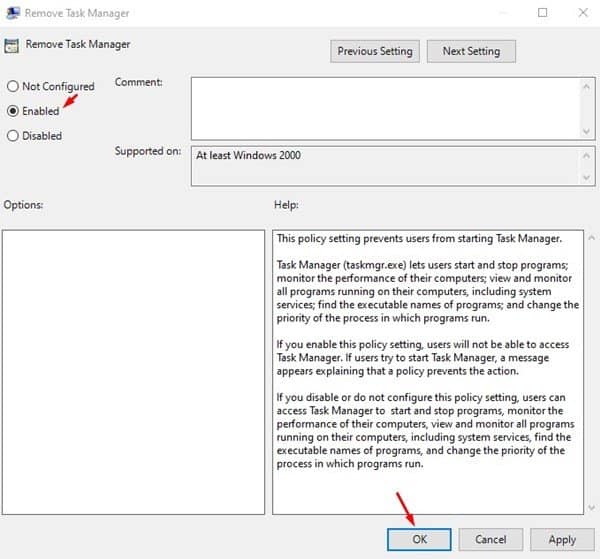Screen dimensions: 600x559
Task: Go to the Next Setting
Action: tap(471, 51)
